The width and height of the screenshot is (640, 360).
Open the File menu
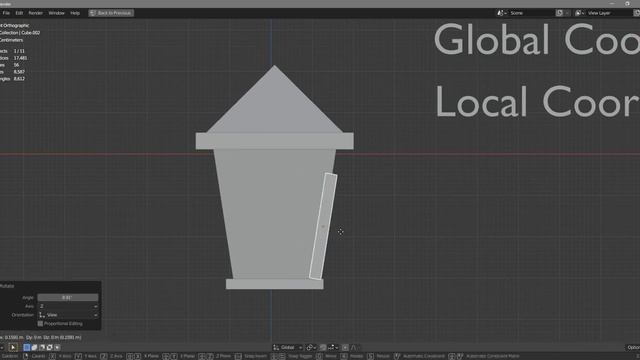pos(6,13)
